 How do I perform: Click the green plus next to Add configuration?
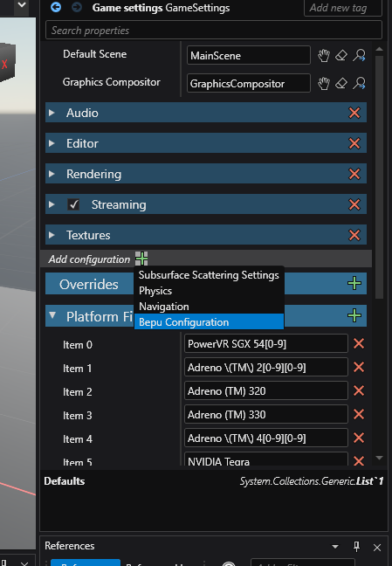(141, 259)
